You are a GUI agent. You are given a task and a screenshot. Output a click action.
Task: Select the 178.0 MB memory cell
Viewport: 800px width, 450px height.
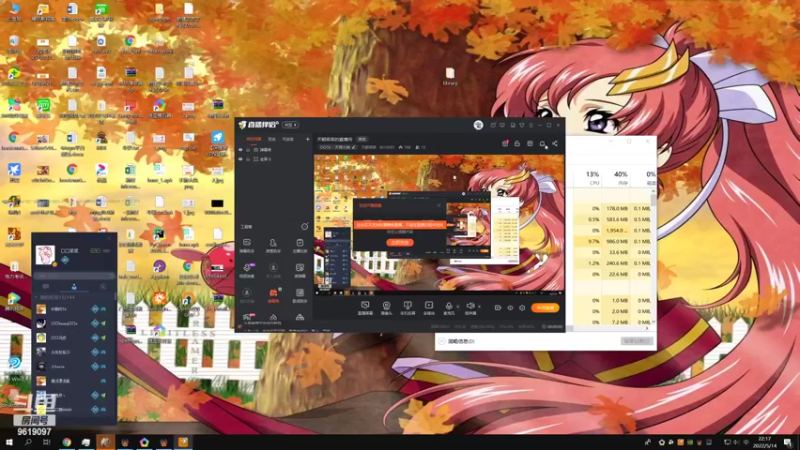[617, 208]
